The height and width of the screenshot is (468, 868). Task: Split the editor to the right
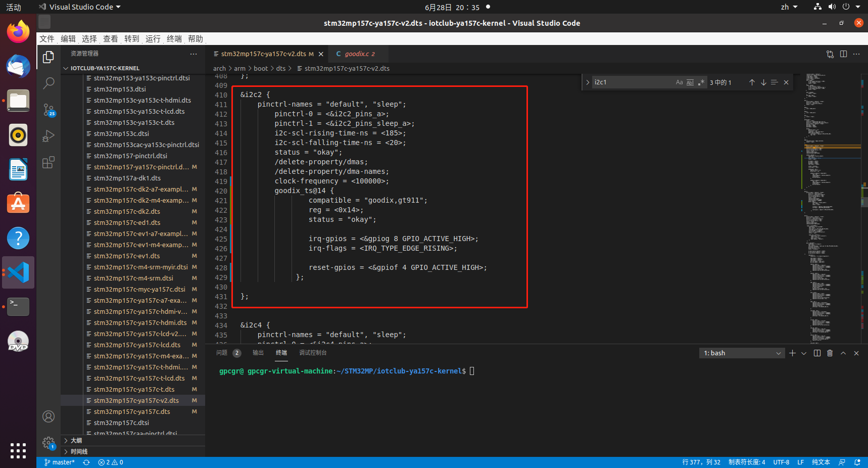[843, 54]
